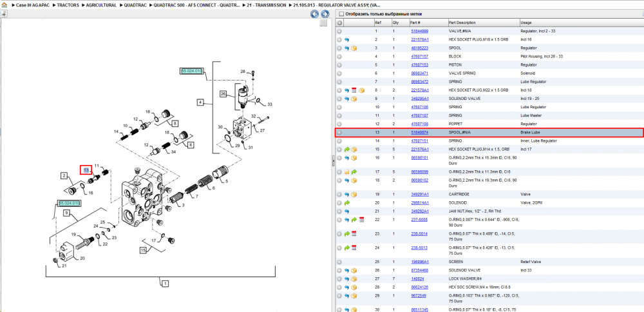Click the pin panel icon below home
The height and width of the screenshot is (312, 644).
click(3, 14)
